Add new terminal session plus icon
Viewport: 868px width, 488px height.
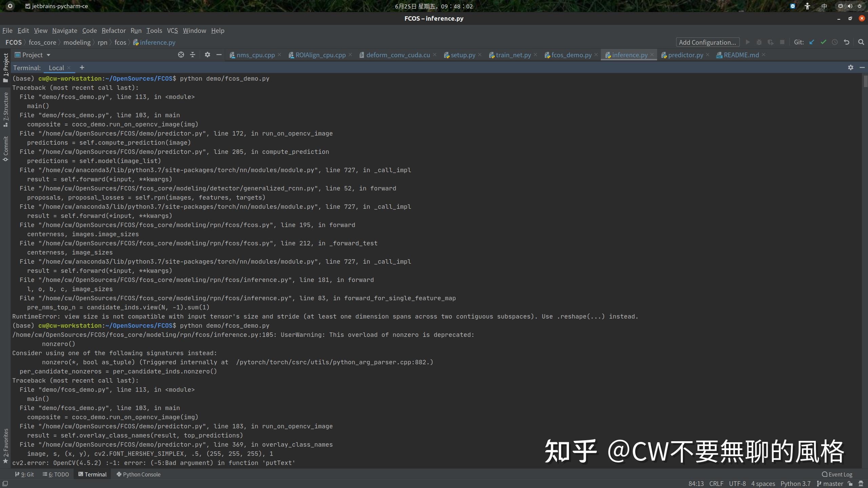(82, 68)
